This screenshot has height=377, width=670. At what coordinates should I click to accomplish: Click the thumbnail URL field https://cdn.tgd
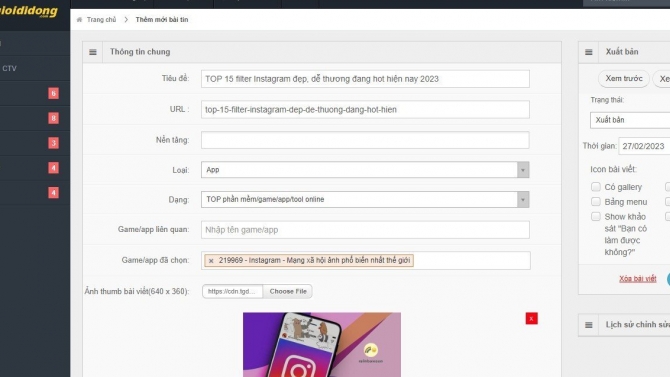point(232,291)
